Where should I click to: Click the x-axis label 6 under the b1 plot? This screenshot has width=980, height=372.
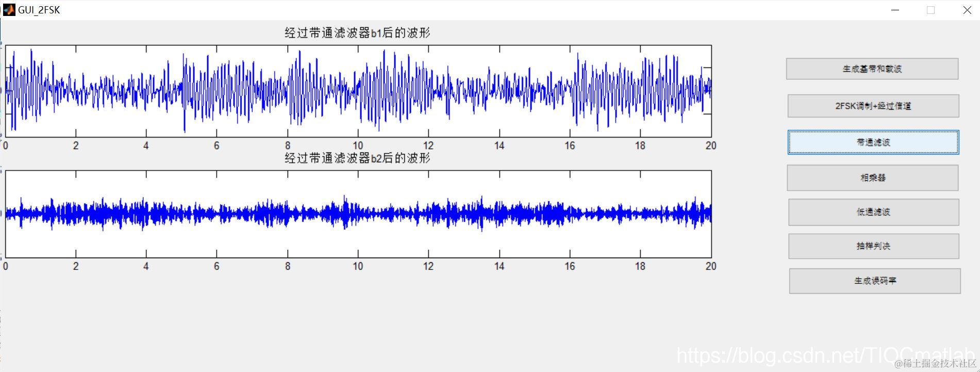[x=217, y=146]
